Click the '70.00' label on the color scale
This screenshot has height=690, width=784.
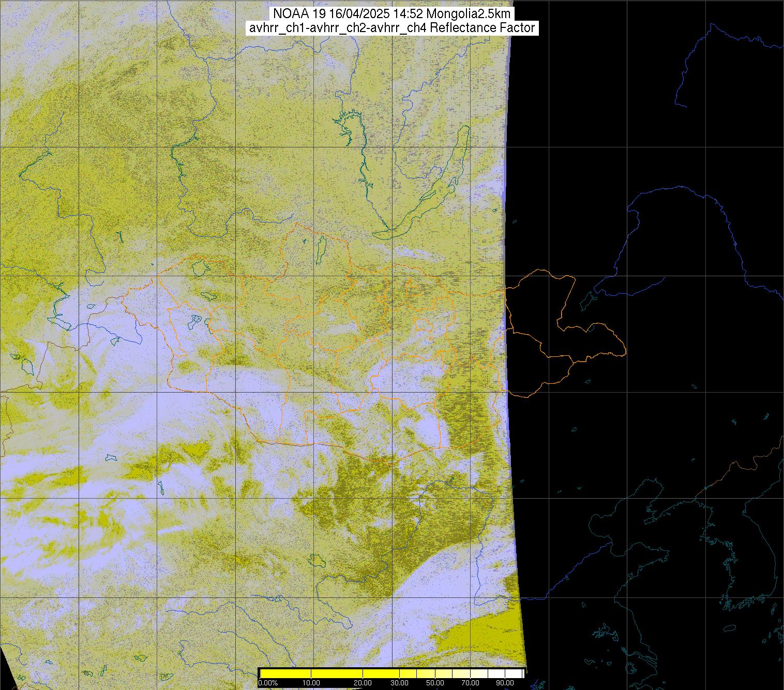(x=470, y=683)
